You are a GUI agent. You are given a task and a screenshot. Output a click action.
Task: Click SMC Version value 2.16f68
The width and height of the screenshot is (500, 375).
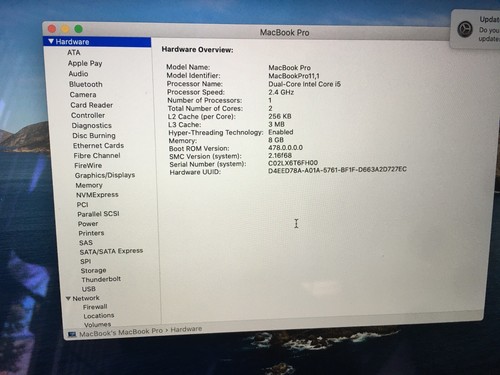pos(280,155)
